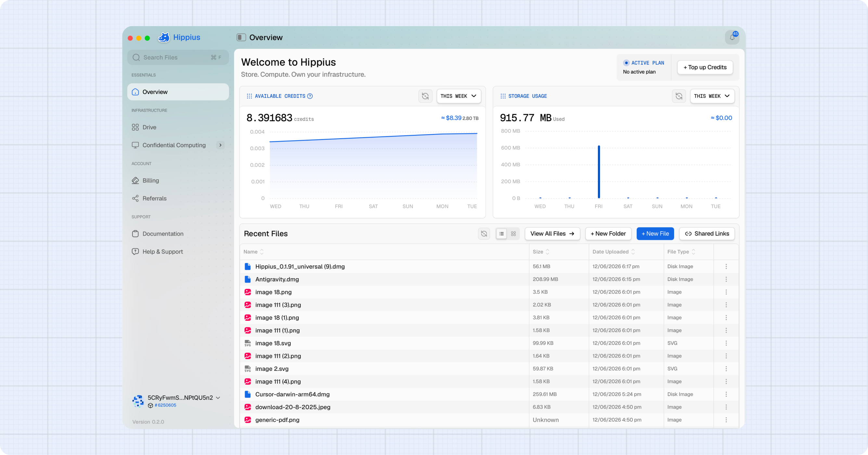868x455 pixels.
Task: Click the block number #6250605 link
Action: [165, 405]
